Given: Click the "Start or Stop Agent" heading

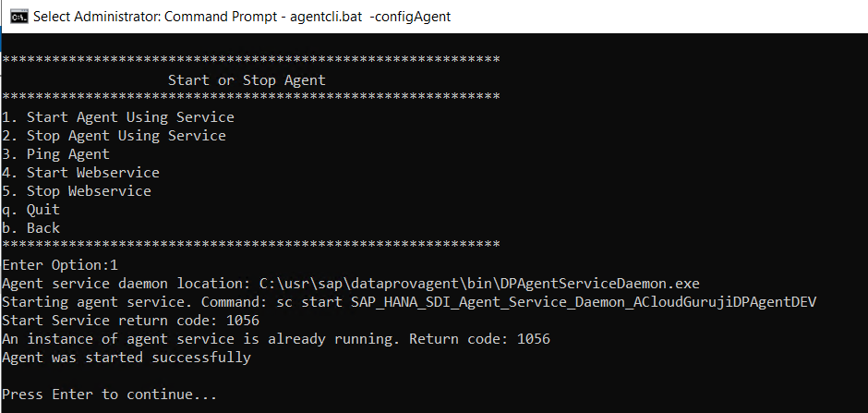Looking at the screenshot, I should 247,80.
